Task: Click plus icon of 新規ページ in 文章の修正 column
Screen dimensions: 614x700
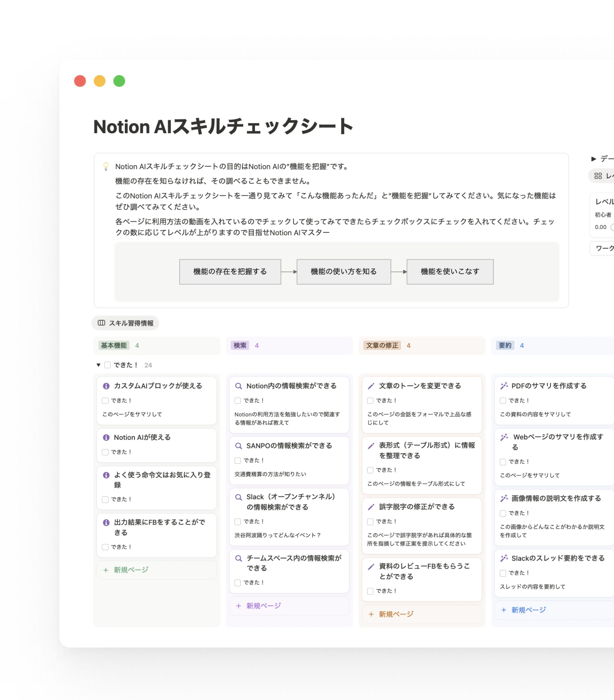Action: pos(371,614)
